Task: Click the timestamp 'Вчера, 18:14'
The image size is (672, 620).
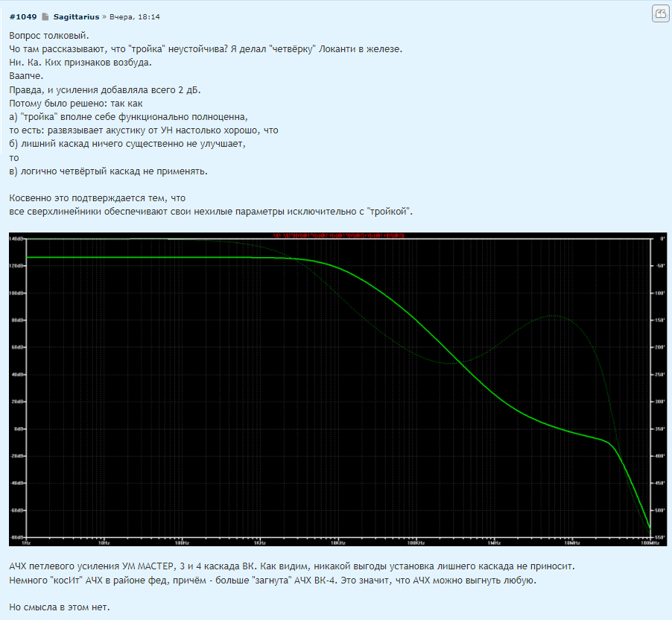Action: pyautogui.click(x=135, y=16)
